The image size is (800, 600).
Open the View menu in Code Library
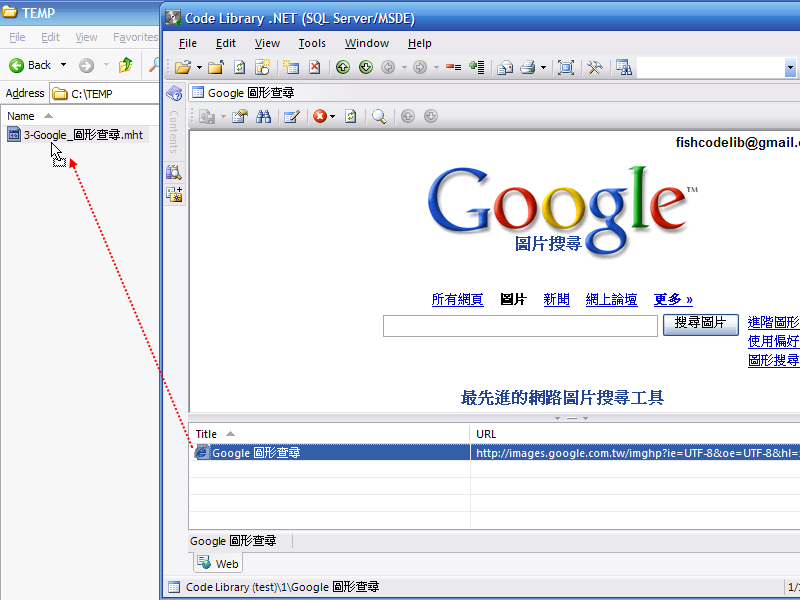[267, 43]
